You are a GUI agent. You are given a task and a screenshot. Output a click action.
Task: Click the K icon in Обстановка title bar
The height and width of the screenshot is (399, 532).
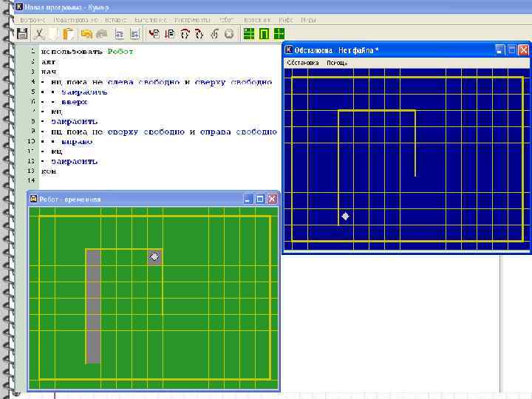click(288, 50)
